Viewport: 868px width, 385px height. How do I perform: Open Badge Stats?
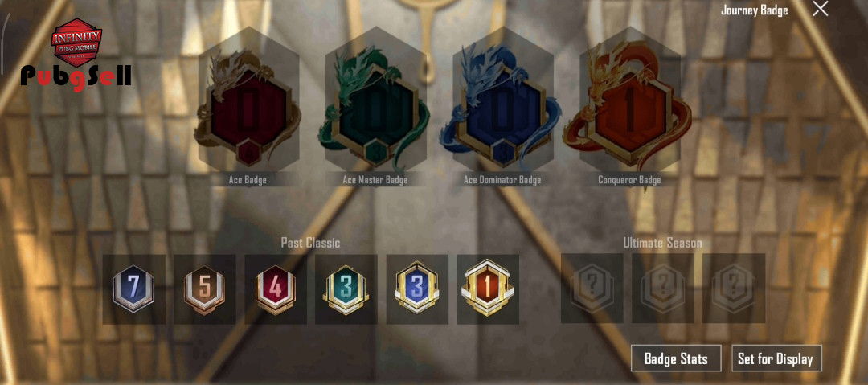pos(676,358)
